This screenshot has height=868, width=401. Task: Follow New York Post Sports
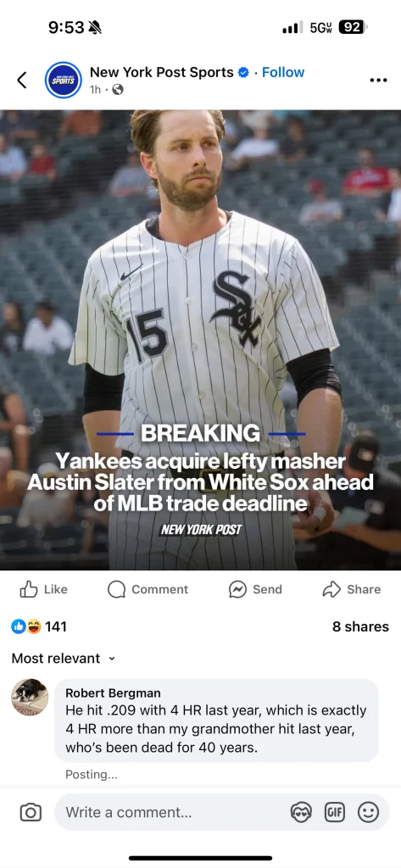(x=283, y=73)
